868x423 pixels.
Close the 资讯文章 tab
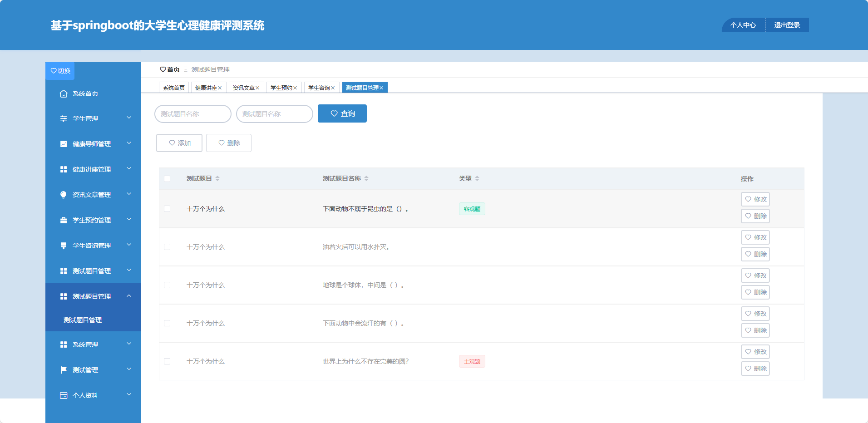(257, 88)
